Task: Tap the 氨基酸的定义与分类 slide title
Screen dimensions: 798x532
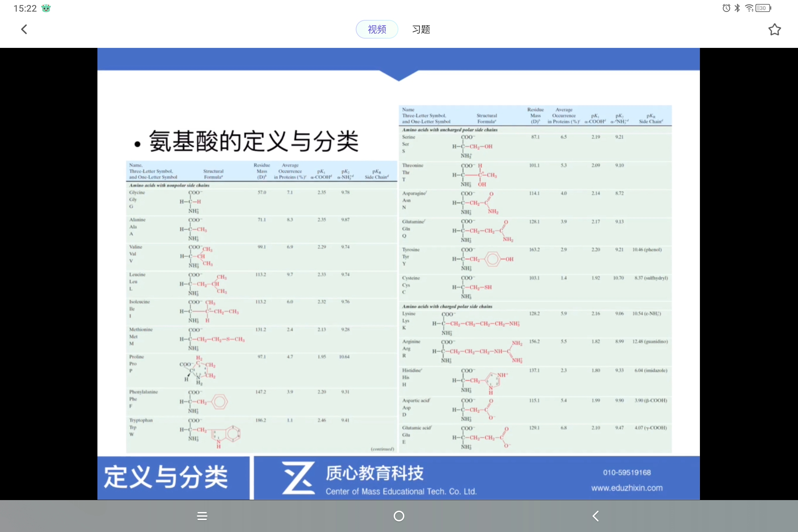Action: point(253,141)
